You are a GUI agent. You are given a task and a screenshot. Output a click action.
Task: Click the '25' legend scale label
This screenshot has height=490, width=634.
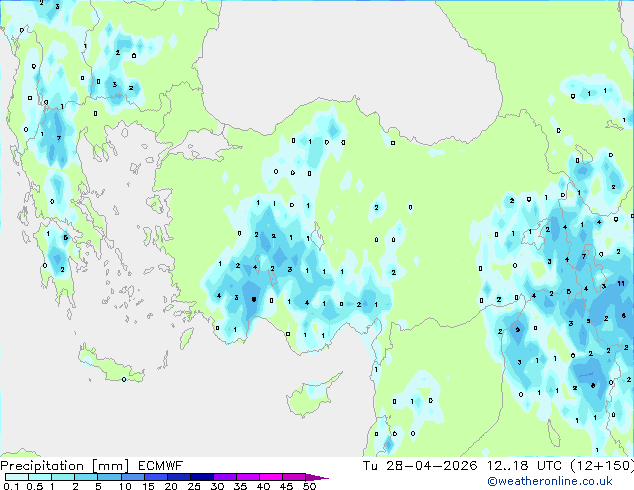(194, 486)
